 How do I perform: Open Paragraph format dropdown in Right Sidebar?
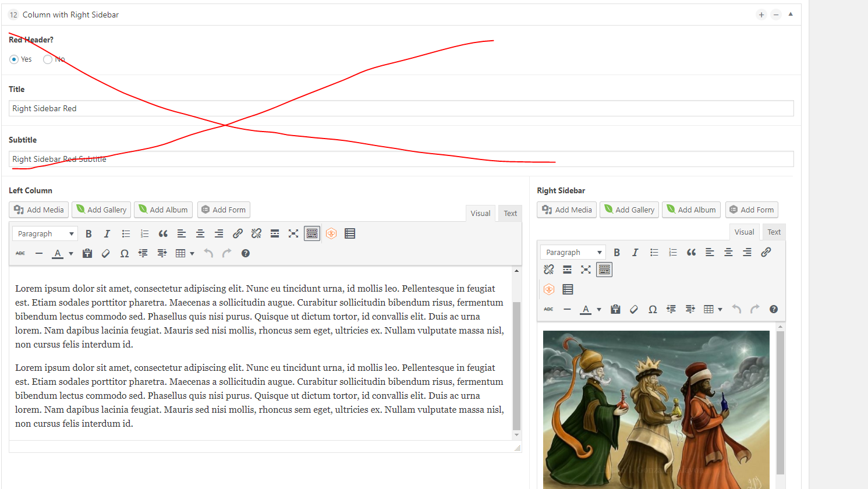pos(573,252)
